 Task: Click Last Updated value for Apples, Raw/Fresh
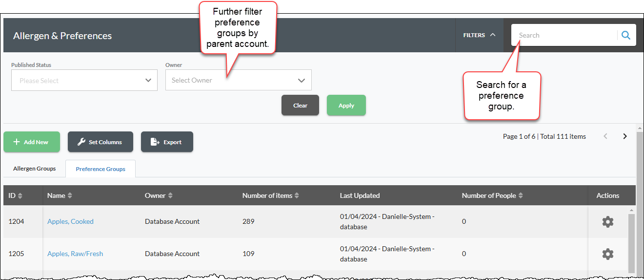point(387,254)
